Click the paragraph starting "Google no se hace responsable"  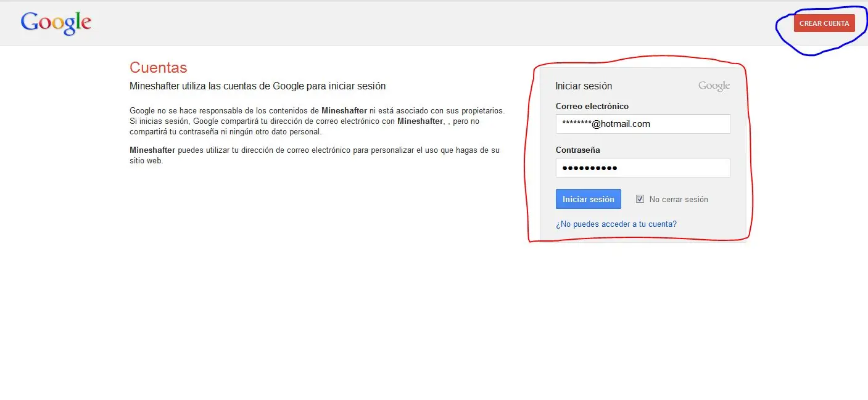[317, 121]
